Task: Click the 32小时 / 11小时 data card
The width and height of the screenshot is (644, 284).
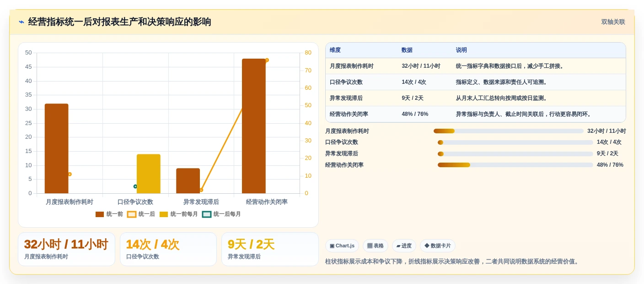Action: (66, 249)
